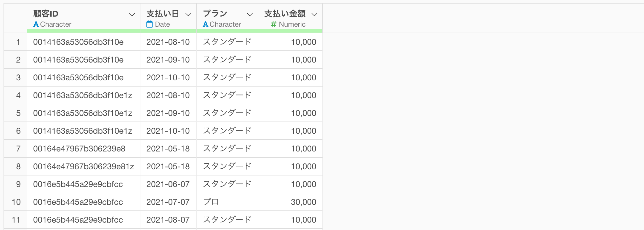The width and height of the screenshot is (644, 230).
Task: Click the calendar Date icon under 支払い日
Action: (x=150, y=24)
